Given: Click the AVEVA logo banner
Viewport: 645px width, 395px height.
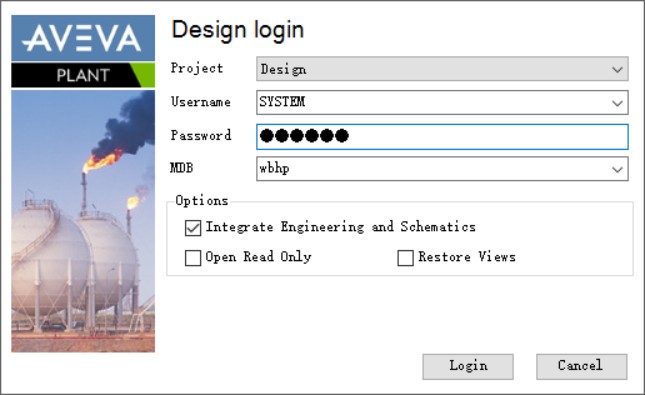Looking at the screenshot, I should pos(83,38).
